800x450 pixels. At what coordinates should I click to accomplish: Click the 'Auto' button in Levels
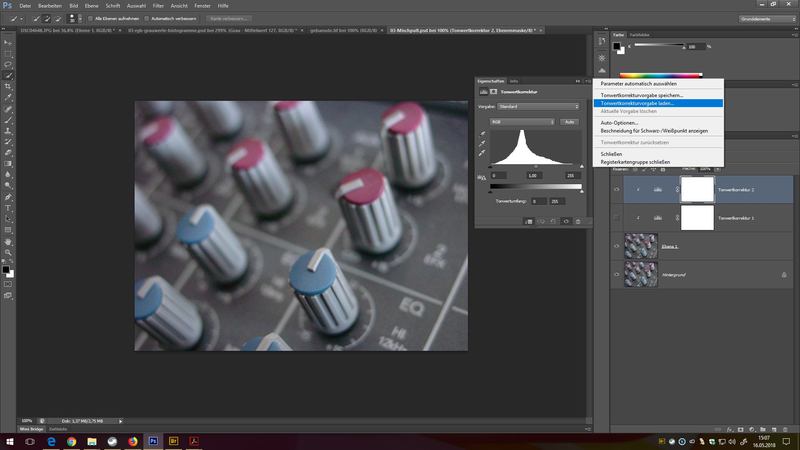(x=569, y=121)
